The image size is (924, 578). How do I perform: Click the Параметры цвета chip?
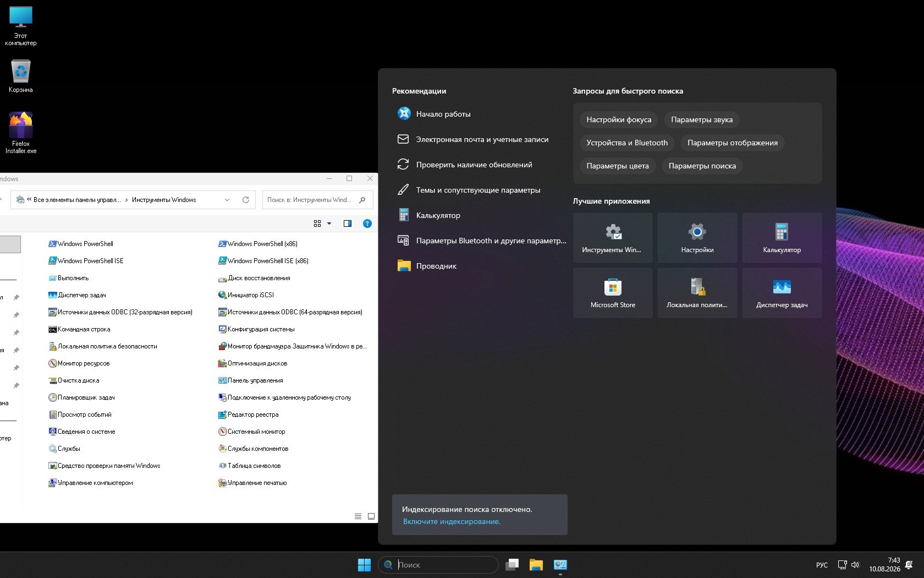(x=618, y=166)
